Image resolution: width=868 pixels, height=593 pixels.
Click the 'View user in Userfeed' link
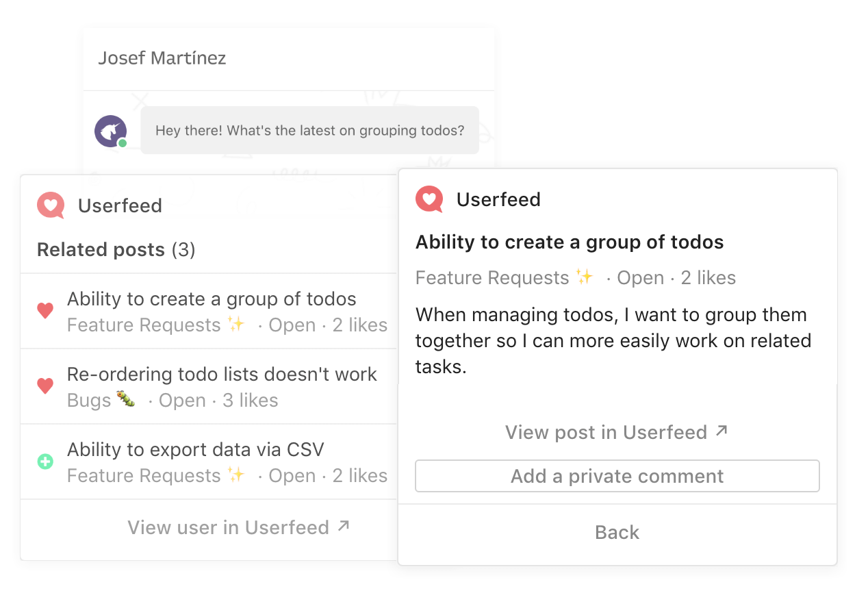point(228,527)
